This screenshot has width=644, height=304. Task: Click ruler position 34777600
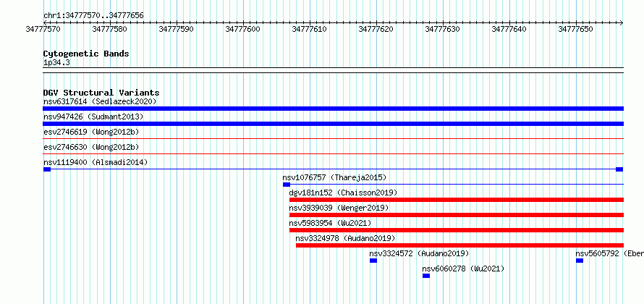pyautogui.click(x=242, y=29)
